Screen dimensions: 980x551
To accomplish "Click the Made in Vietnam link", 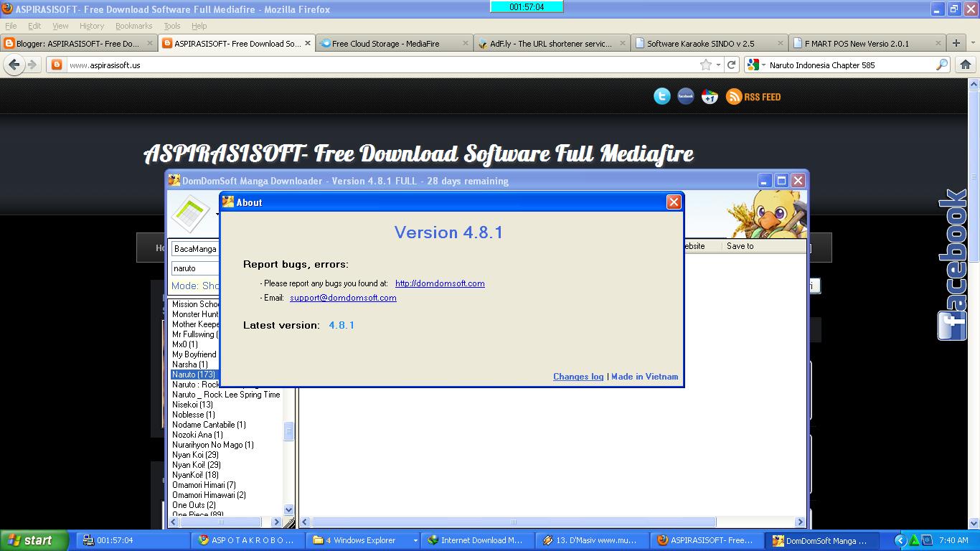I will (x=644, y=377).
